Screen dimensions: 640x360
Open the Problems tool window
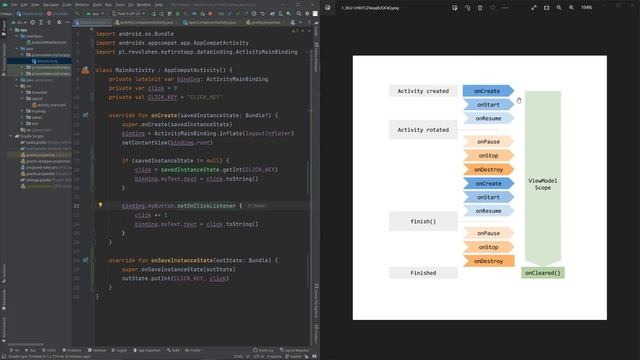pyautogui.click(x=72, y=350)
